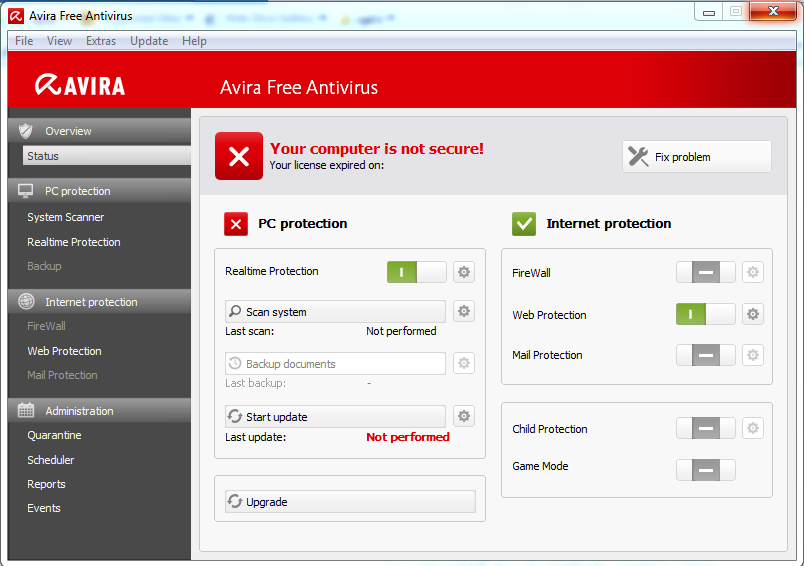This screenshot has height=566, width=804.
Task: Click 'Your license expired on:' text
Action: [x=327, y=165]
